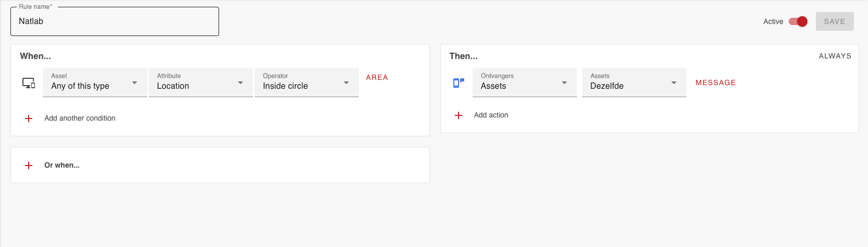This screenshot has height=247, width=868.
Task: Click the plus icon beside Or when
Action: (x=29, y=166)
